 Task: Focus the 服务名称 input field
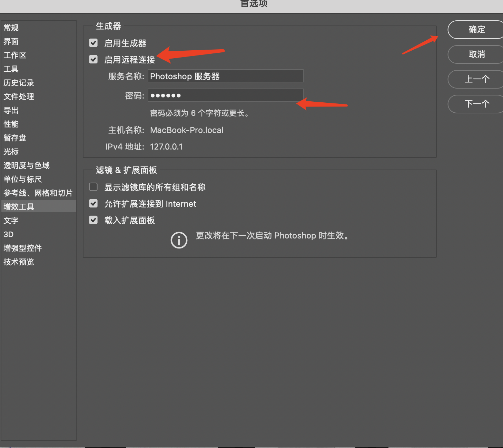[x=226, y=76]
